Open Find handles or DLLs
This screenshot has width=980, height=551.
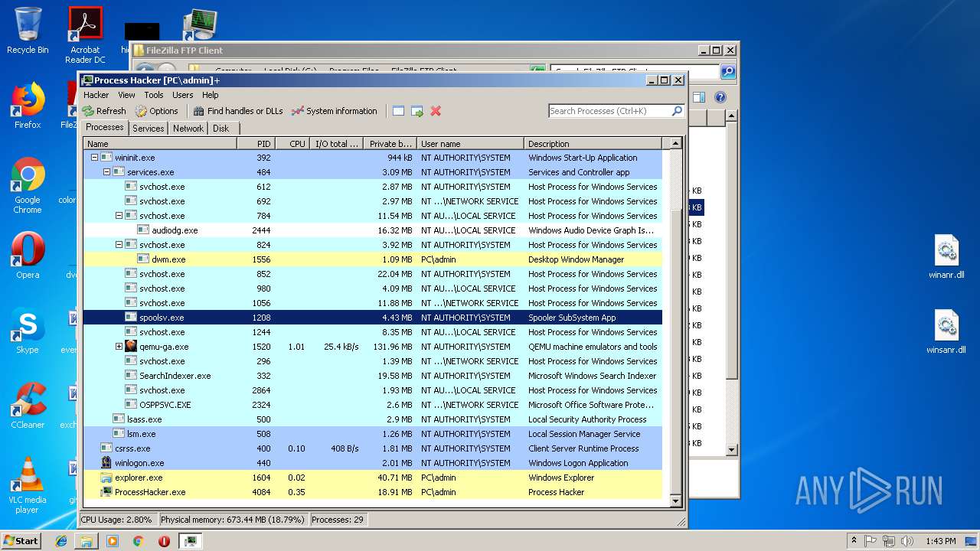pos(238,111)
